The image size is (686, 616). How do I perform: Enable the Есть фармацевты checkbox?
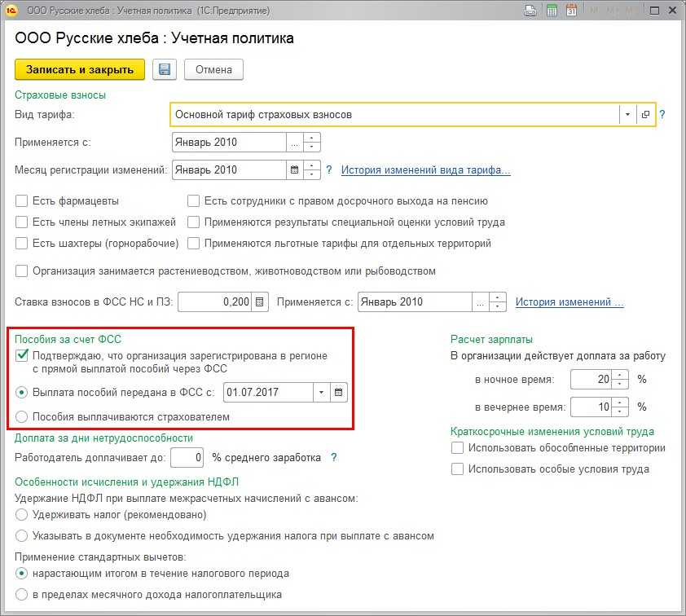click(22, 200)
